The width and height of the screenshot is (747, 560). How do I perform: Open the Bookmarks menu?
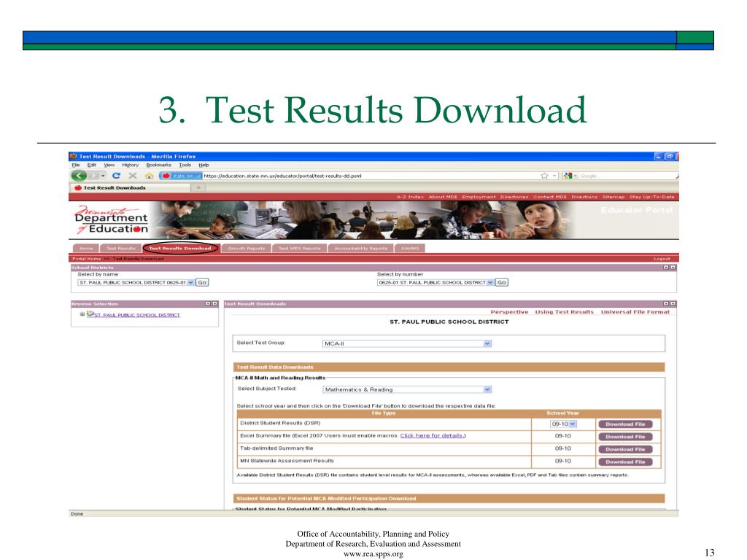[158, 166]
